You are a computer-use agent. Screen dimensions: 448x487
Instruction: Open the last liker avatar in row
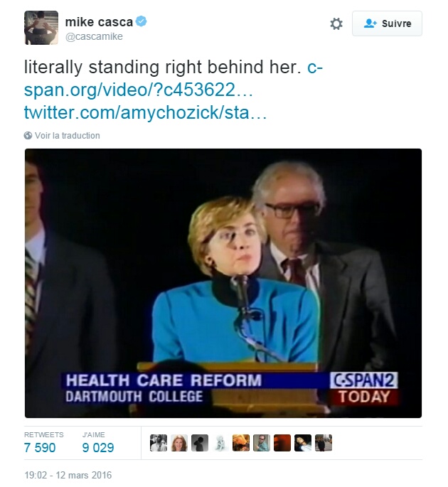pos(324,443)
